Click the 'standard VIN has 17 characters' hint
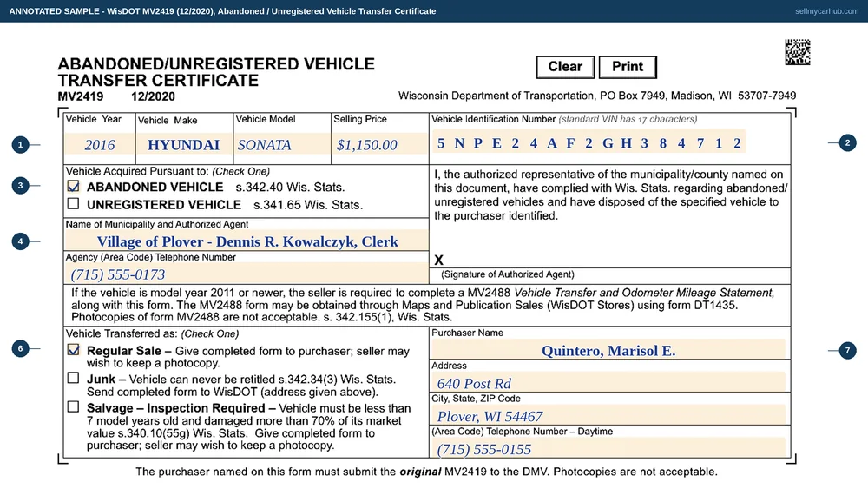The height and width of the screenshot is (495, 868). 628,119
